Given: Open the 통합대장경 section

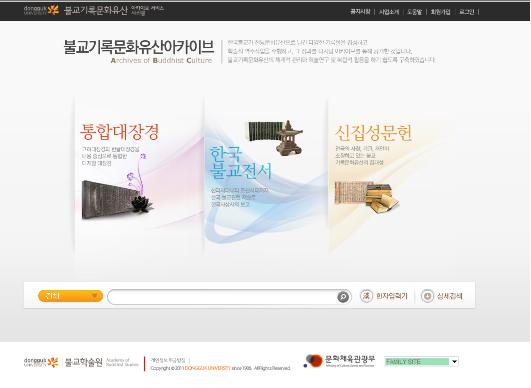Looking at the screenshot, I should pos(120,132).
